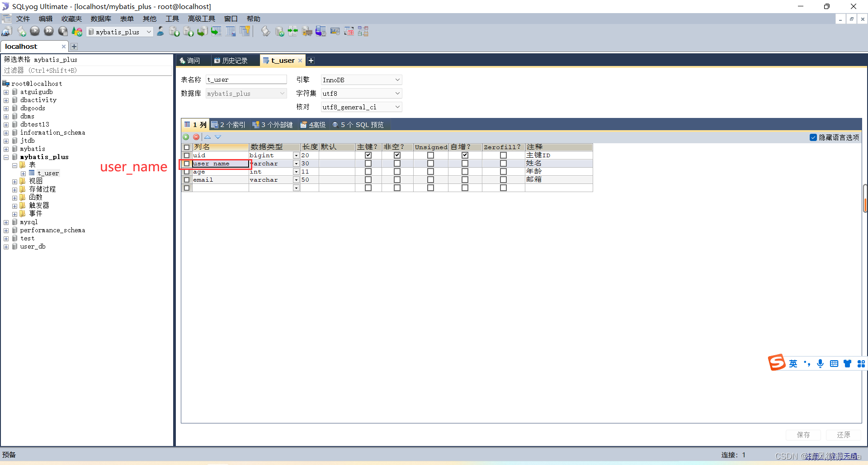Viewport: 868px width, 465px height.
Task: Click the create new connection icon
Action: coord(7,31)
